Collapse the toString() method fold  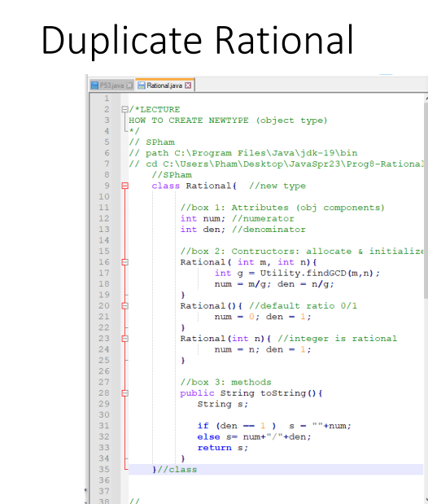pyautogui.click(x=125, y=393)
